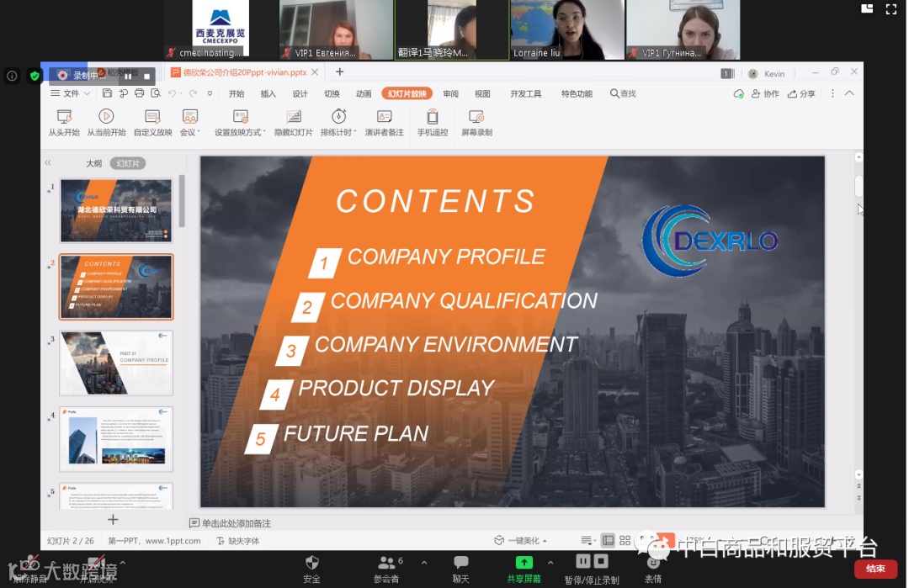
Task: Open Zoom 安全 security options
Action: click(x=312, y=569)
